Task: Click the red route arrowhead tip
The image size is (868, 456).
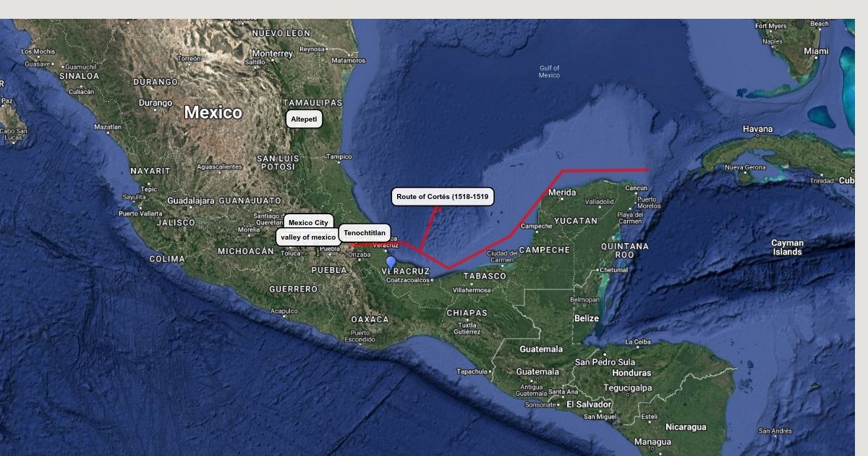Action: click(x=438, y=208)
